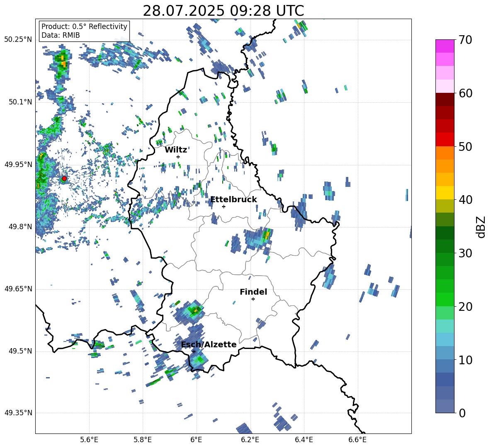This screenshot has width=491, height=448.
Task: Click the Findel city label
Action: coord(253,292)
